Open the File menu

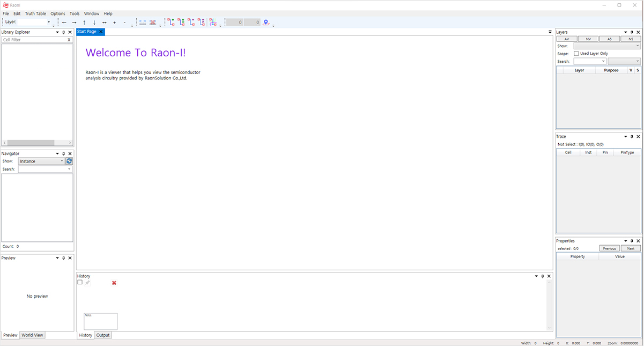[6, 13]
